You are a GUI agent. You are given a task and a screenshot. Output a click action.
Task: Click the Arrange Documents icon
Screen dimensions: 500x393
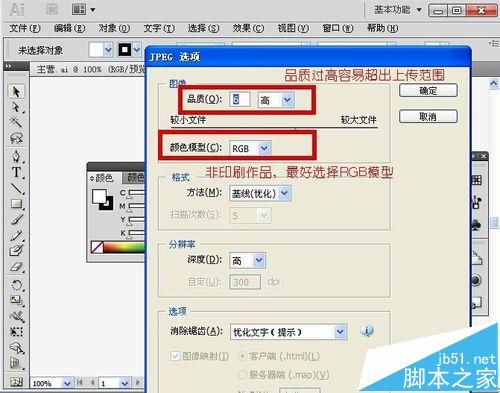pos(79,9)
